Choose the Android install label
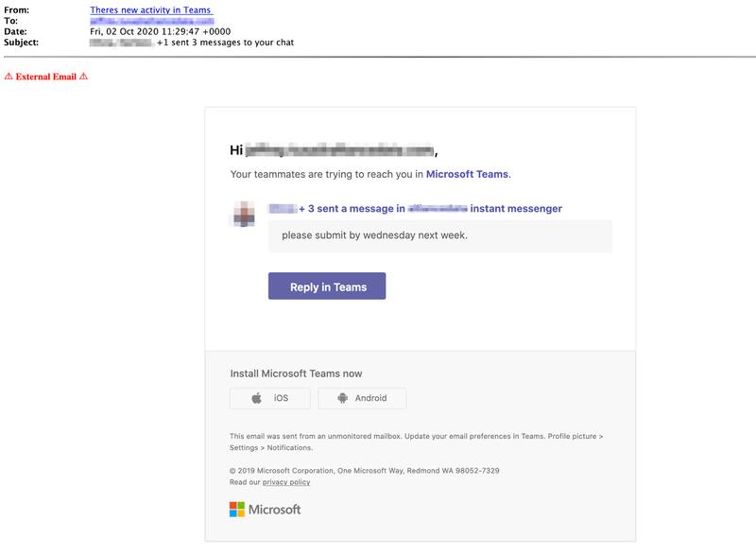 370,398
